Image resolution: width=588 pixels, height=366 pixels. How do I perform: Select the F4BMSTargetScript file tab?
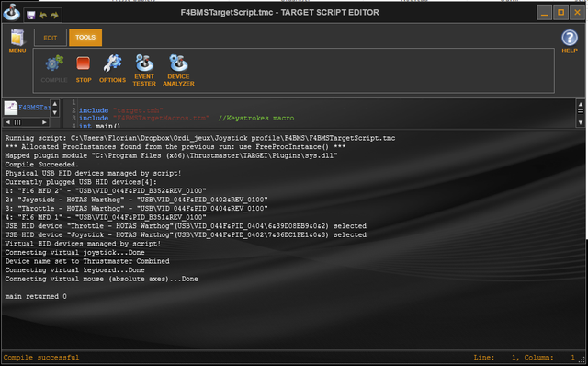pyautogui.click(x=27, y=108)
